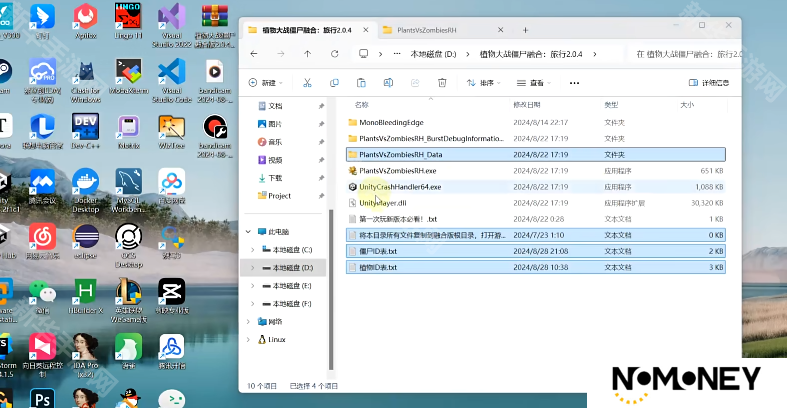This screenshot has width=787, height=408.
Task: Click the breadcrumb ellipsis in address bar
Action: (x=397, y=54)
